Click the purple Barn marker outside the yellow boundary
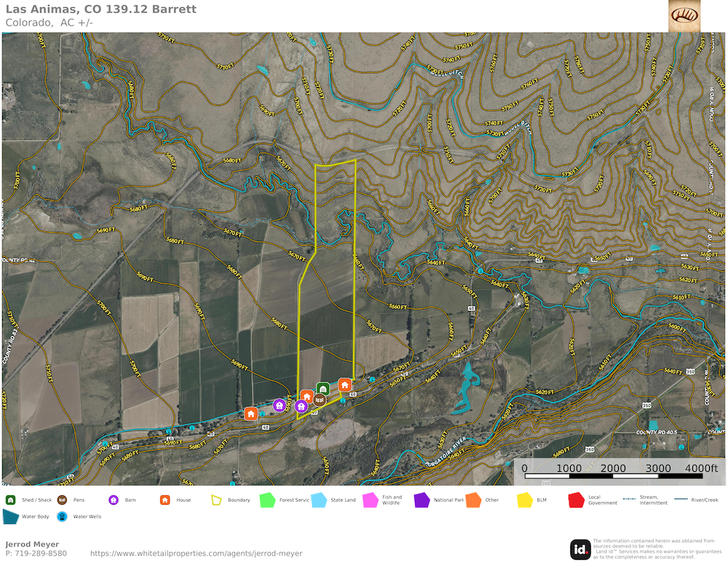Image resolution: width=728 pixels, height=563 pixels. coord(279,406)
